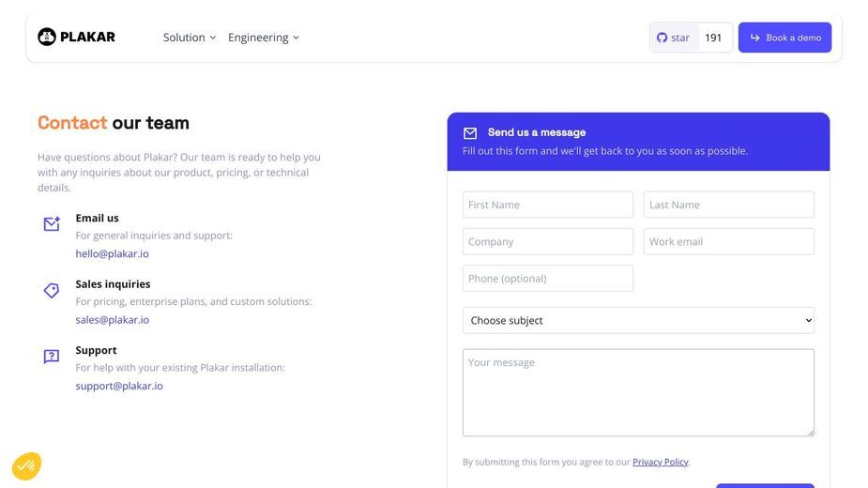
Task: Click the Plakar logo icon
Action: tap(47, 37)
